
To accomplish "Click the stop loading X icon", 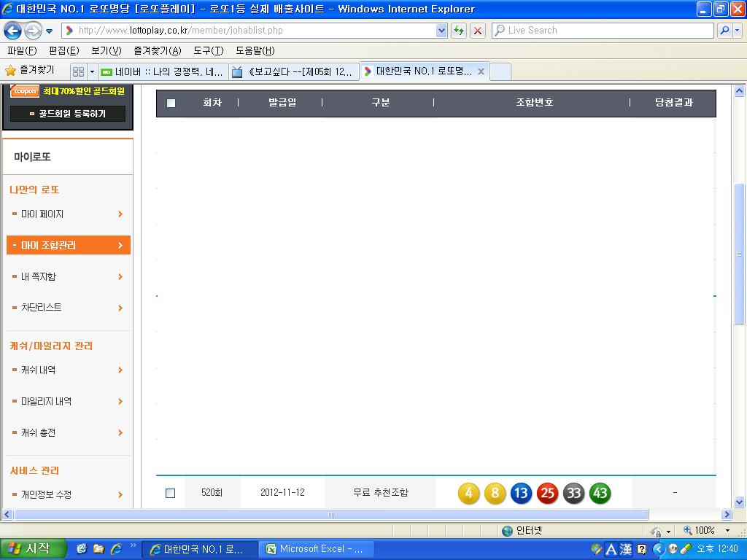I will tap(478, 31).
